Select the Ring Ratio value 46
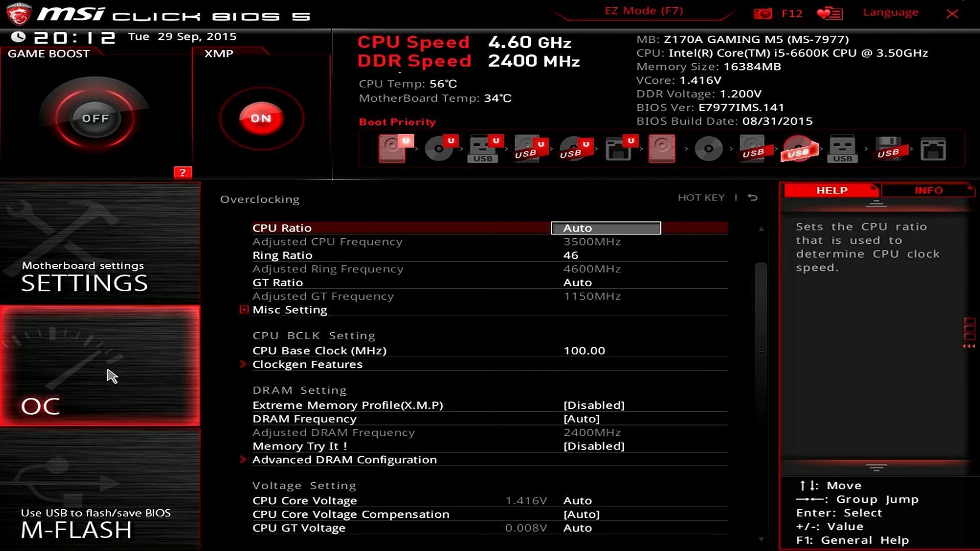Screen dimensions: 980x551 (571, 255)
